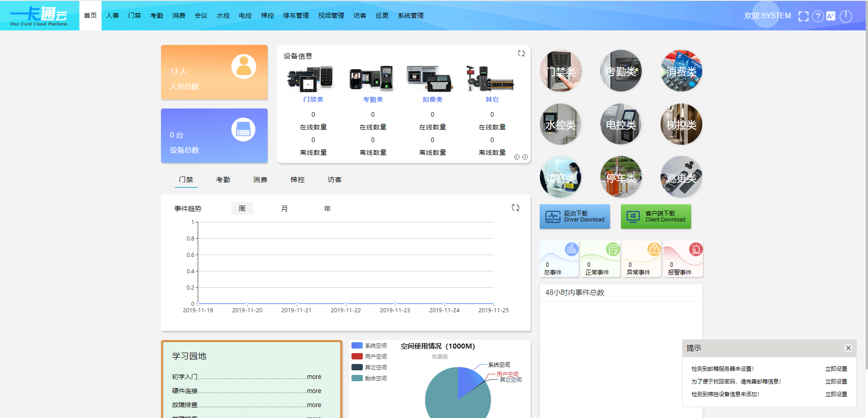This screenshot has width=868, height=418.
Task: Click the language switch icon
Action: click(x=831, y=16)
